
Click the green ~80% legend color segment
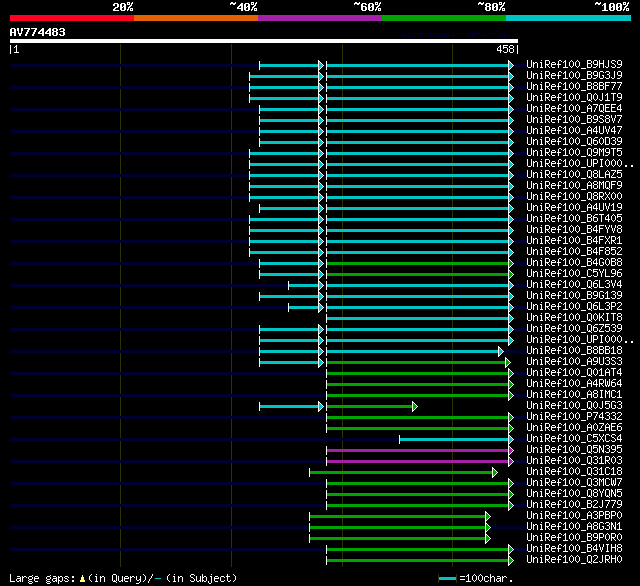444,18
